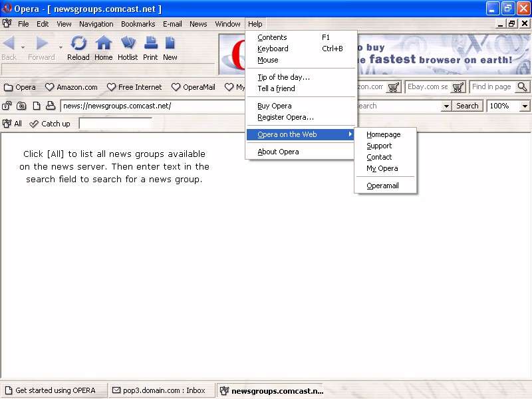Open the zoom 100% dropdown
The height and width of the screenshot is (399, 532).
coord(525,106)
